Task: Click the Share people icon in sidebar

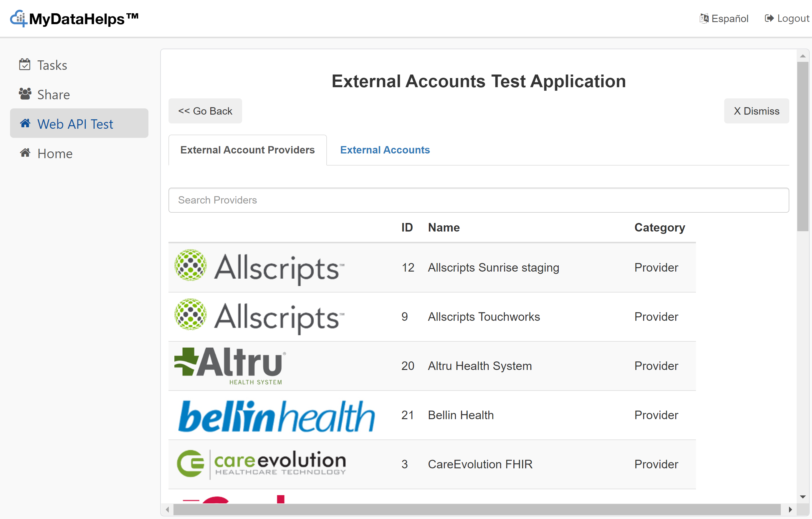Action: click(x=25, y=94)
